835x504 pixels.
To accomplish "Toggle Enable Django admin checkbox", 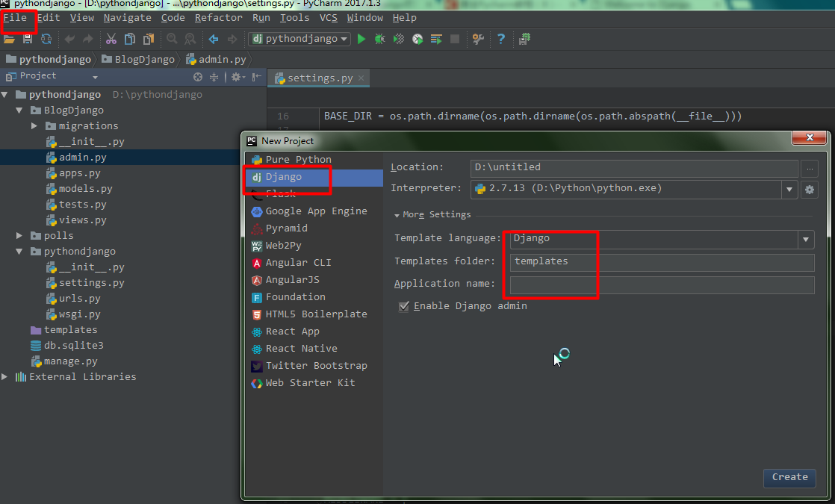I will [x=404, y=306].
